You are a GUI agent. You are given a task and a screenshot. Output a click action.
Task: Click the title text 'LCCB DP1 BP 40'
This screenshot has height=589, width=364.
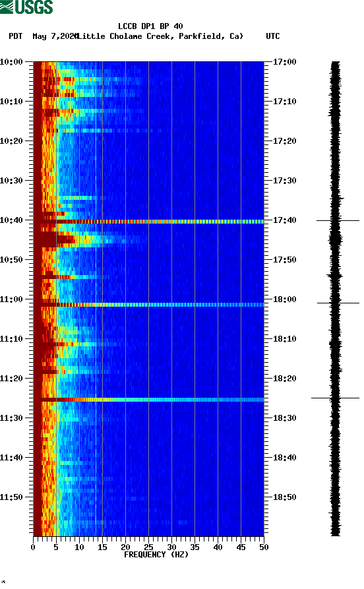[x=150, y=26]
